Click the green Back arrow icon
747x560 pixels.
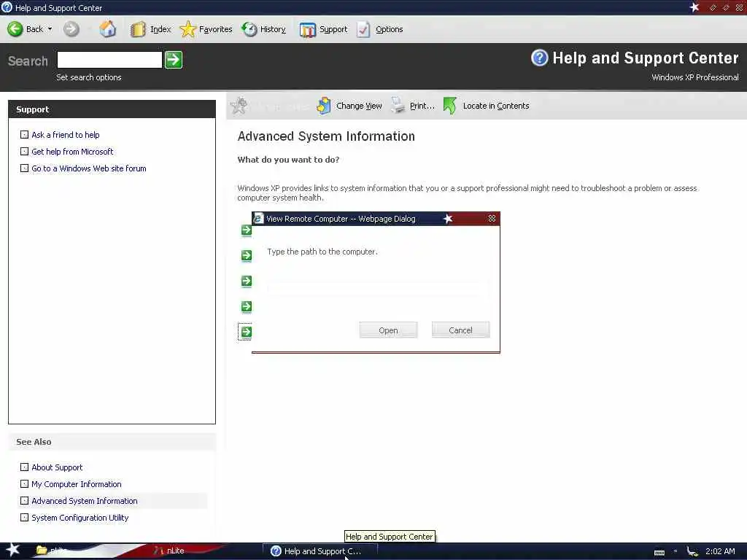tap(15, 29)
